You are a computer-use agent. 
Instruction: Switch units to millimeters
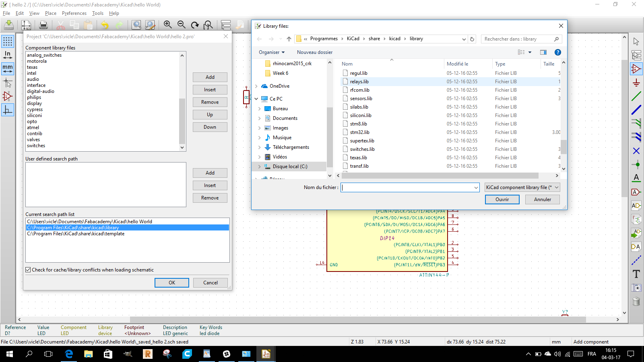8,69
